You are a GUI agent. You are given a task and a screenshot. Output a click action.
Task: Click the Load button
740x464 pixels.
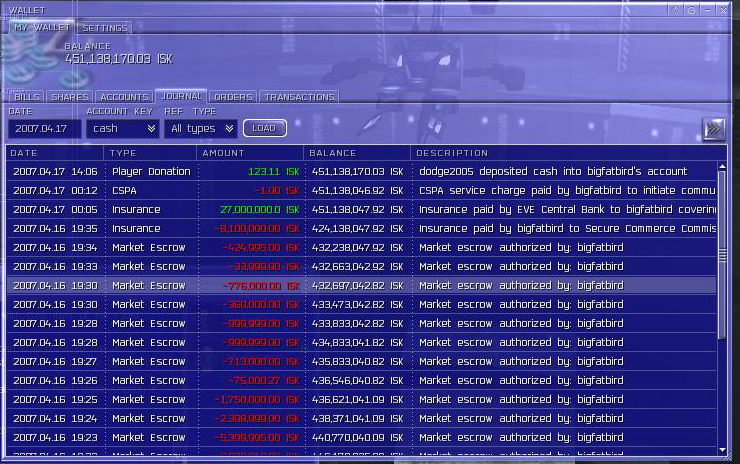click(x=264, y=128)
